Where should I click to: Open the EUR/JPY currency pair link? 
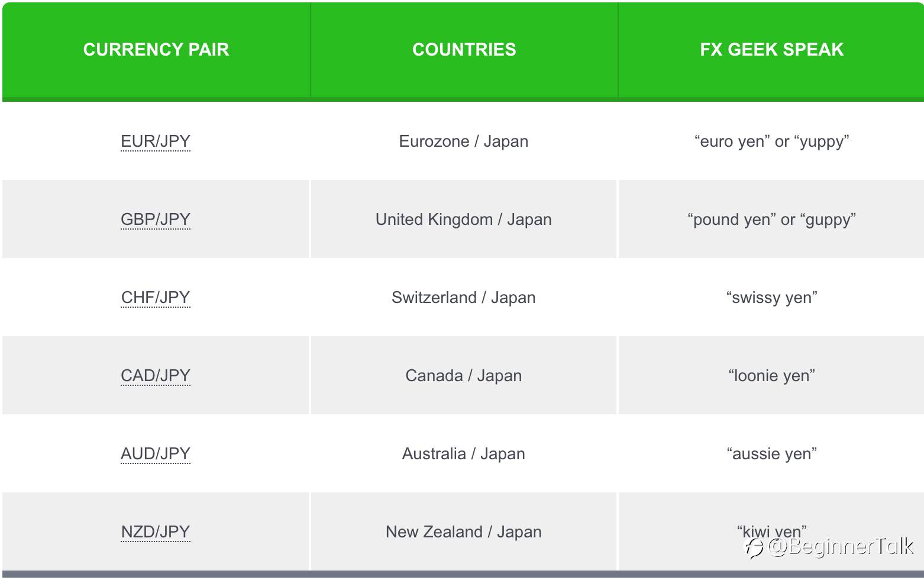(156, 141)
